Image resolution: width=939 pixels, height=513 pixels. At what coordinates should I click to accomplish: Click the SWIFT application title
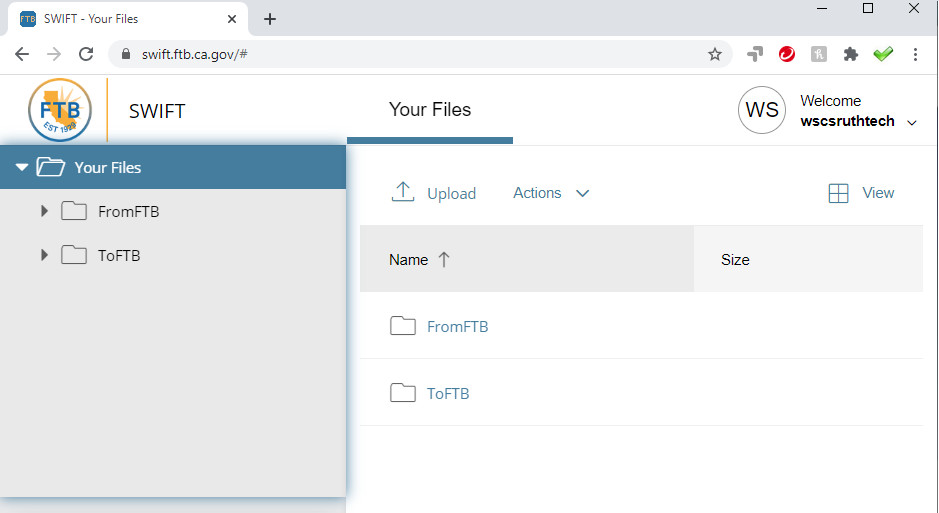(157, 111)
